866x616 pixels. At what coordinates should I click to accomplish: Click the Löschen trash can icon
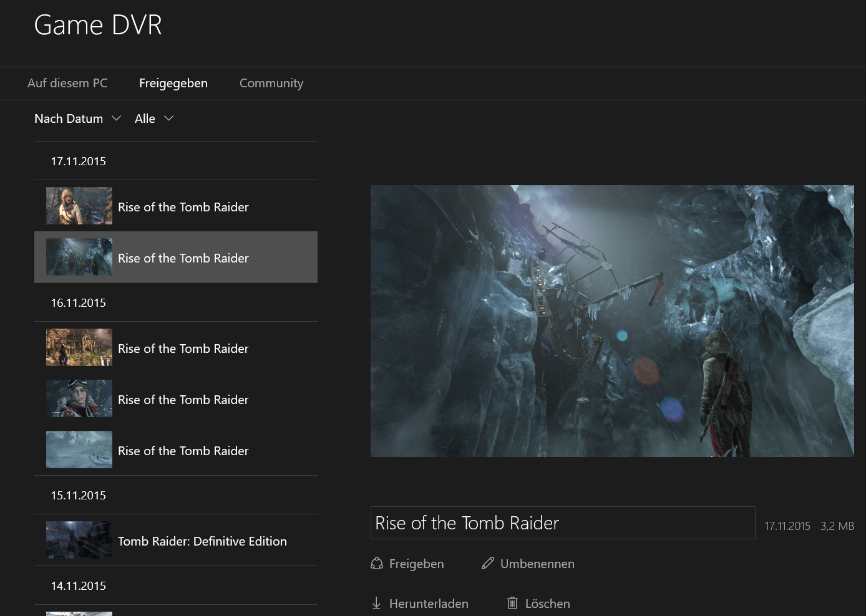click(x=512, y=603)
